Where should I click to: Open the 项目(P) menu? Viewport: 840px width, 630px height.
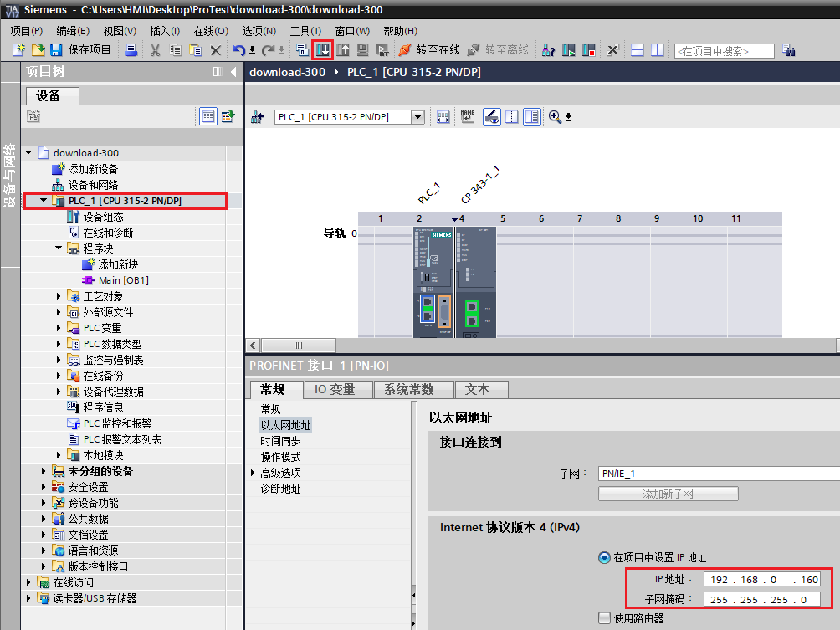tap(26, 31)
